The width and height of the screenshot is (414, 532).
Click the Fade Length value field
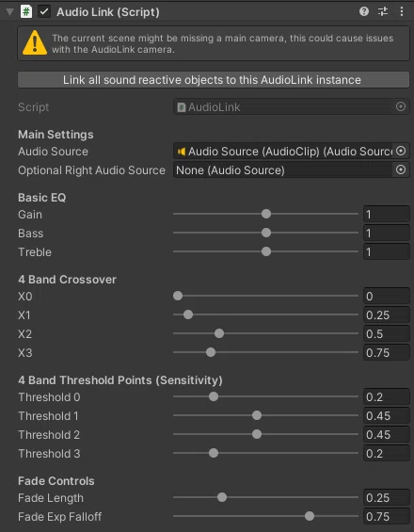pyautogui.click(x=386, y=498)
